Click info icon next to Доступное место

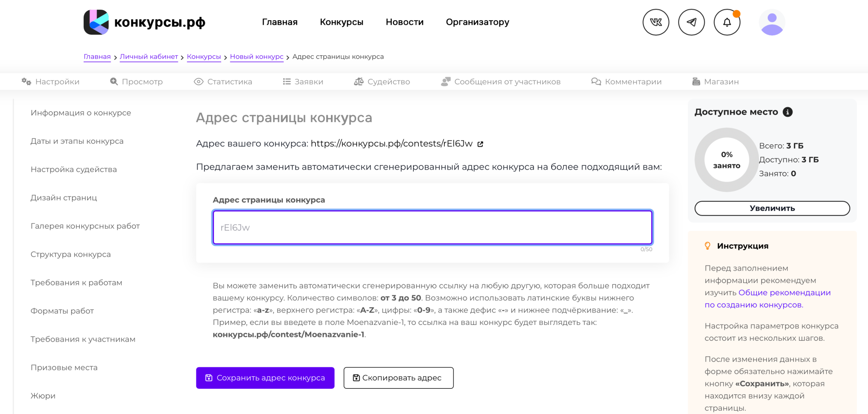[787, 112]
